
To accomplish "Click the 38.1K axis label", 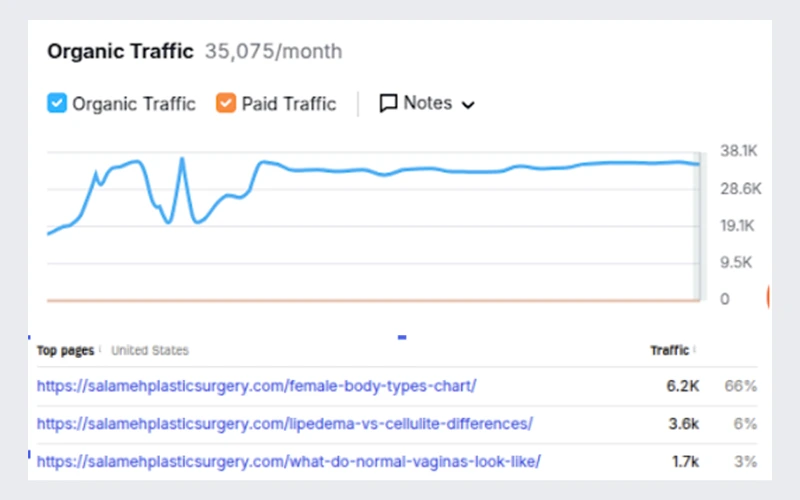I will [x=739, y=151].
